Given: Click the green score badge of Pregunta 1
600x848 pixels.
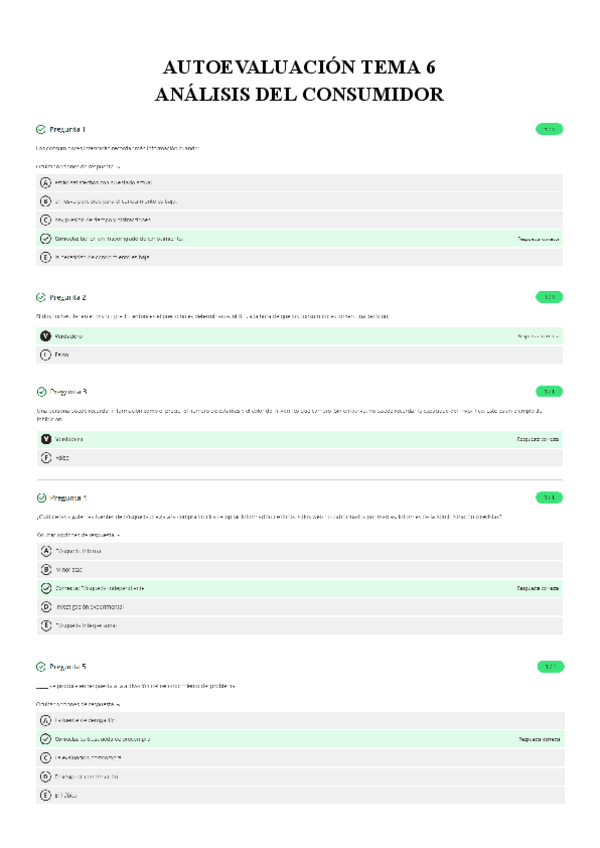Looking at the screenshot, I should click(550, 129).
